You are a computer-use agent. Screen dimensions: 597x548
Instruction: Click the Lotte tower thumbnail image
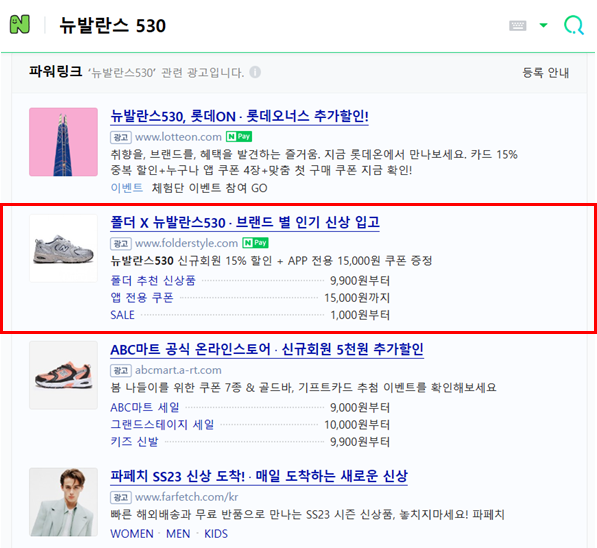click(x=64, y=142)
